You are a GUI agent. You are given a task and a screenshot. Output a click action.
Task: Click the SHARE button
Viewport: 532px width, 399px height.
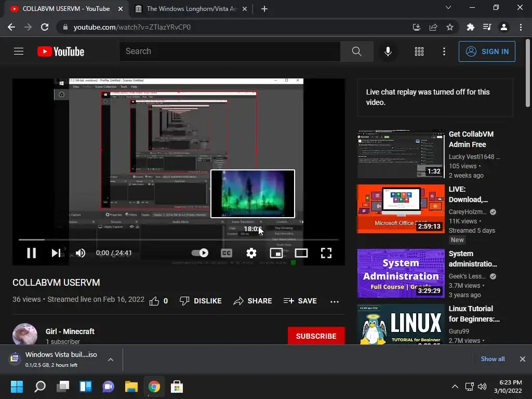tap(253, 301)
